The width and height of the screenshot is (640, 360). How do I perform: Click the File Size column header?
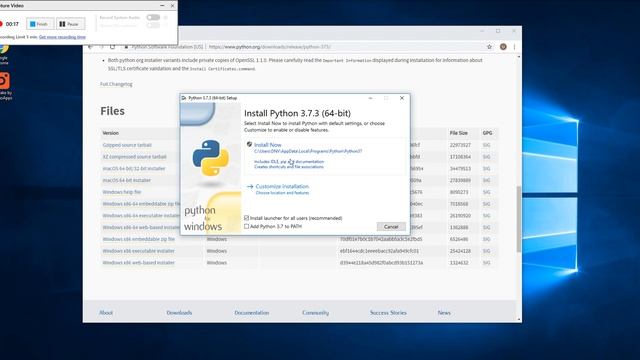click(x=459, y=133)
